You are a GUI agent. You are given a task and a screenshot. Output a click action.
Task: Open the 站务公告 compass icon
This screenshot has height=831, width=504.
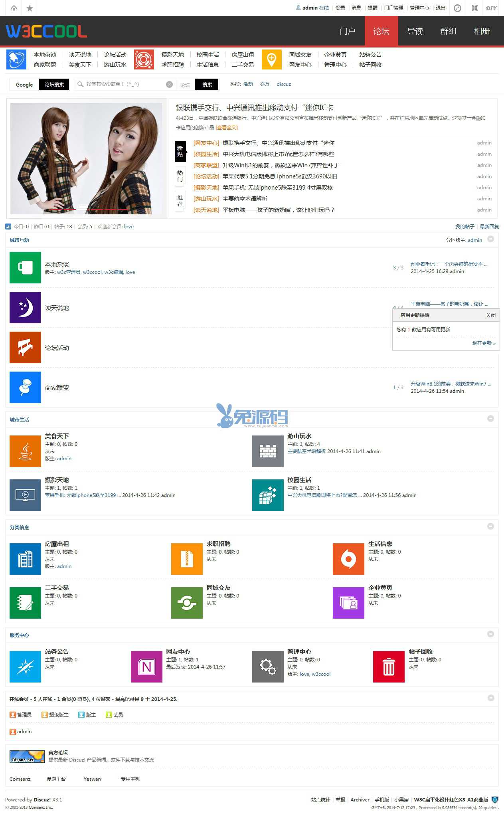(25, 667)
